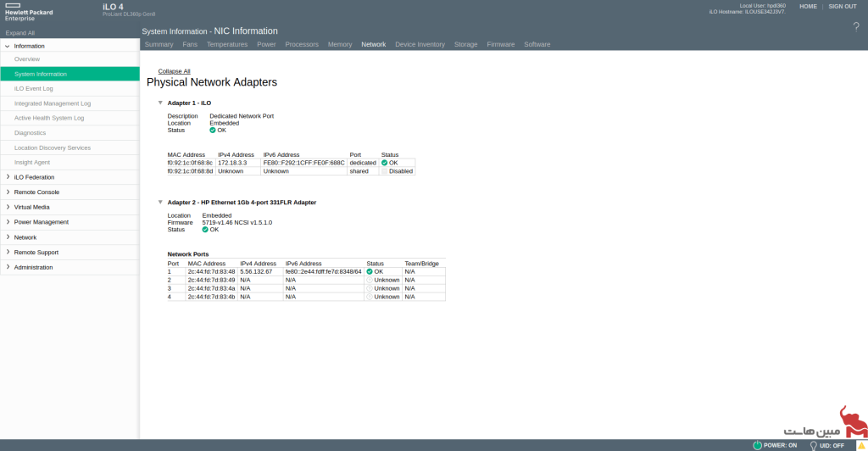Click the Physical Network Adapters heading

point(211,82)
